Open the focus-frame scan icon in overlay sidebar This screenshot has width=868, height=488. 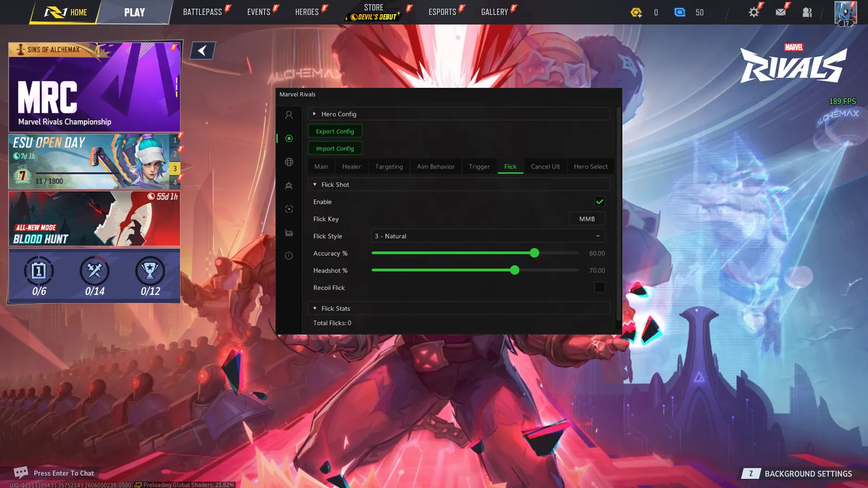(x=289, y=209)
